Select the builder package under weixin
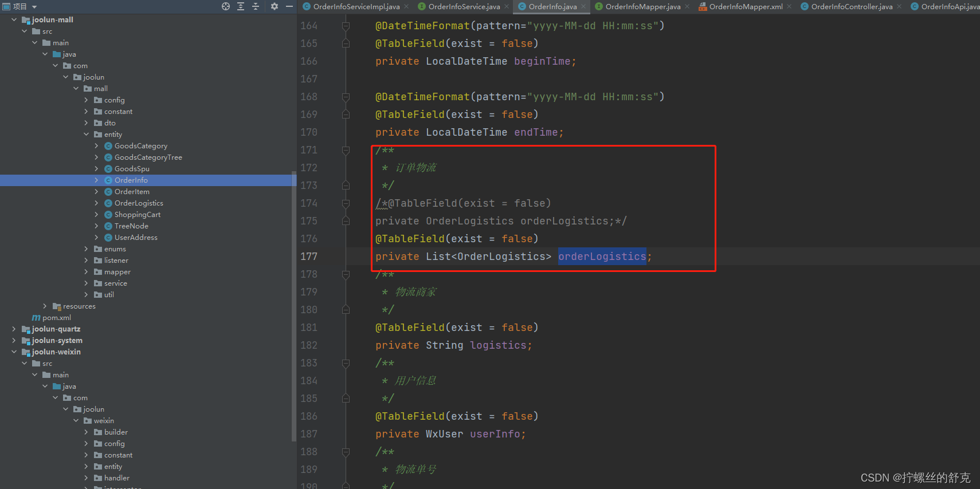Image resolution: width=980 pixels, height=489 pixels. tap(116, 432)
